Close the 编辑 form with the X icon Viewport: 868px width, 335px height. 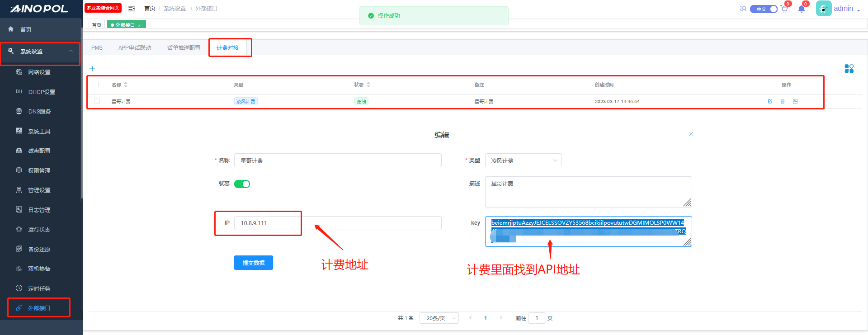691,134
